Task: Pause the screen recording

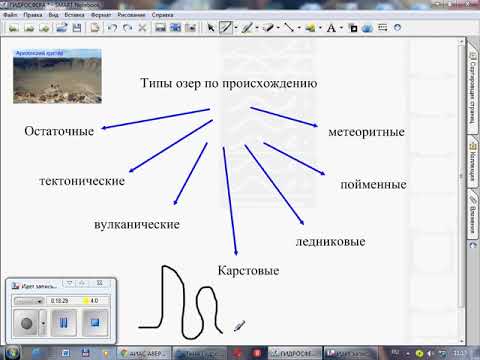Action: (63, 323)
